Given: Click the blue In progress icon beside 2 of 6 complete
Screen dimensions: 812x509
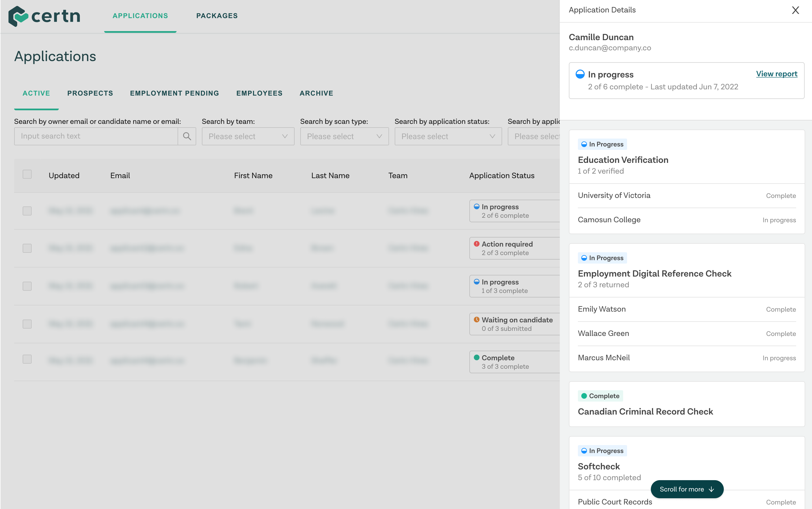Looking at the screenshot, I should point(580,74).
